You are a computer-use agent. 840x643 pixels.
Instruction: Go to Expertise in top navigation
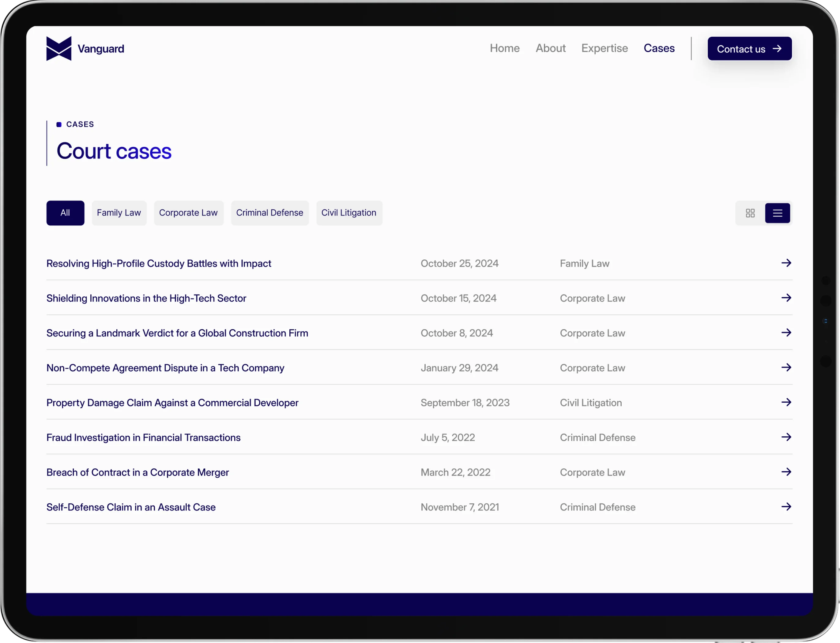[x=604, y=48]
